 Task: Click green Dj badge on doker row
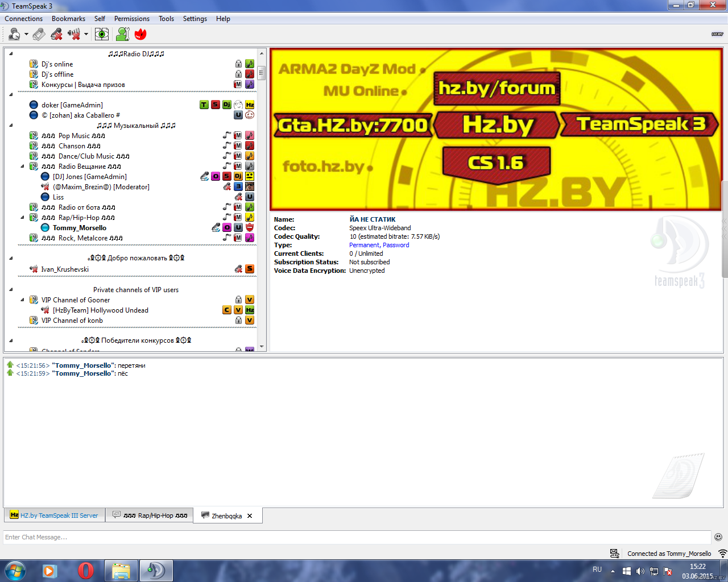(227, 105)
